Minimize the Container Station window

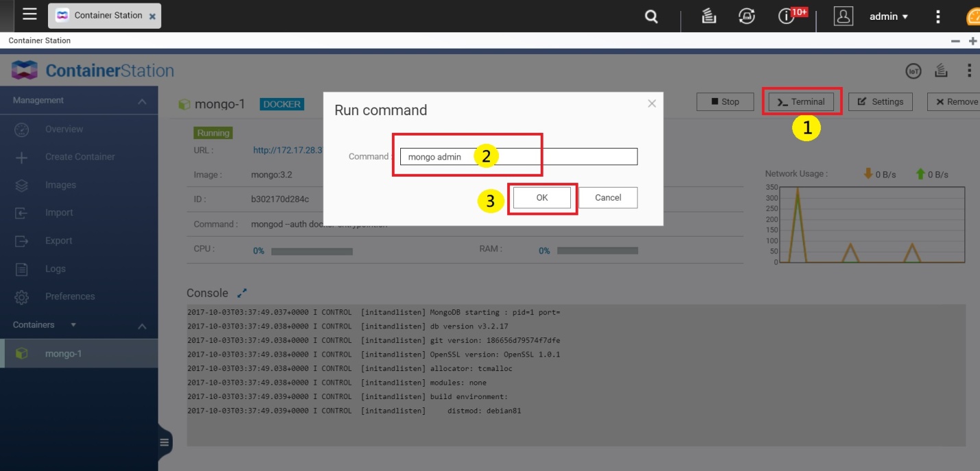tap(955, 41)
